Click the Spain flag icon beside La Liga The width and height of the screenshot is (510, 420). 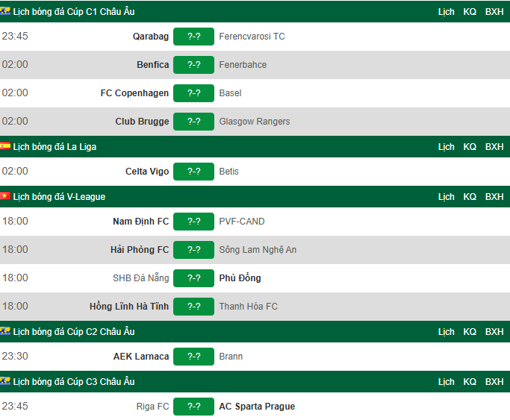(x=5, y=146)
